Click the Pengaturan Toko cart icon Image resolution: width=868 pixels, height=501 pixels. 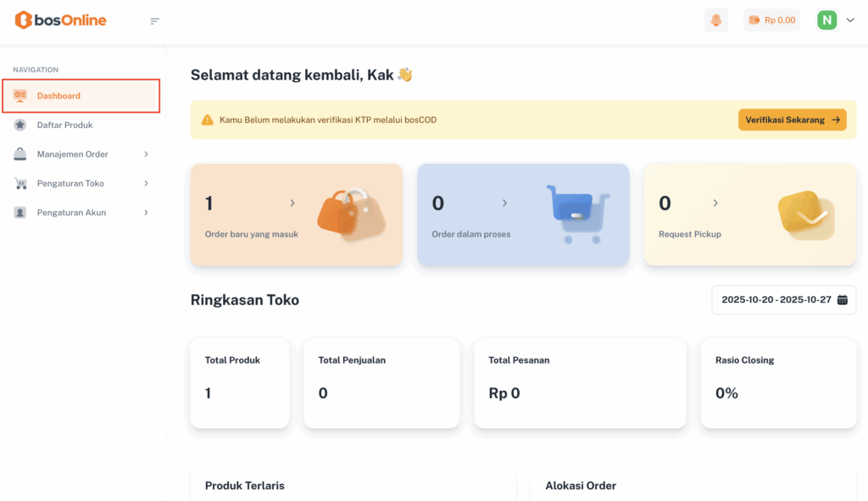click(20, 183)
